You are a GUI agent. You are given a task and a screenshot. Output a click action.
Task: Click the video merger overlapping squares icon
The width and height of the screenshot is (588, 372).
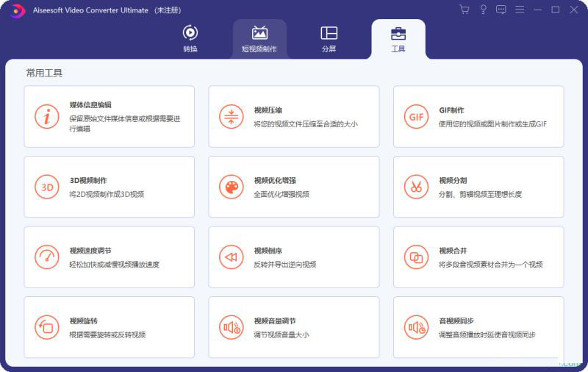click(x=416, y=257)
